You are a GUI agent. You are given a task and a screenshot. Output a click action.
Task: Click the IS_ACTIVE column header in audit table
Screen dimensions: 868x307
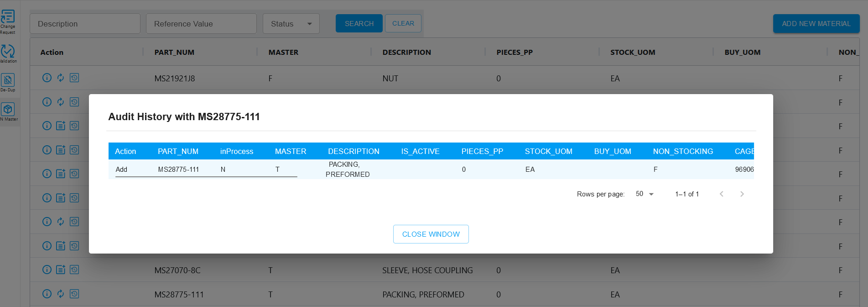[x=420, y=151]
